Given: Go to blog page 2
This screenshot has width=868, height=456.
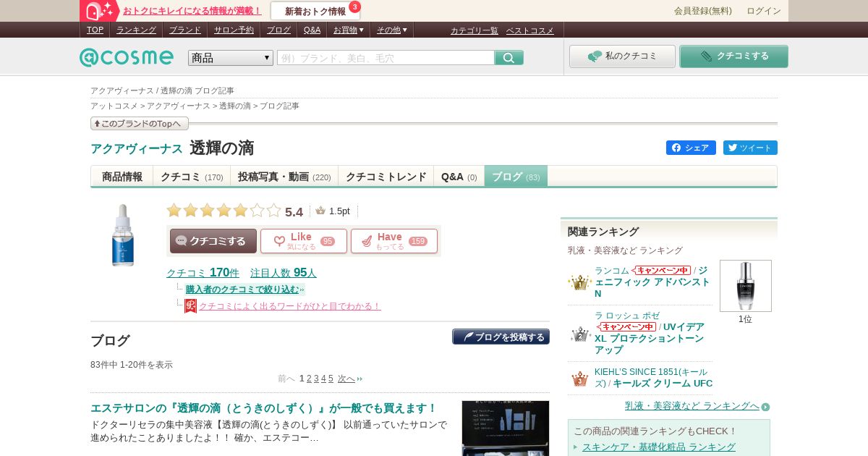Looking at the screenshot, I should click(309, 379).
